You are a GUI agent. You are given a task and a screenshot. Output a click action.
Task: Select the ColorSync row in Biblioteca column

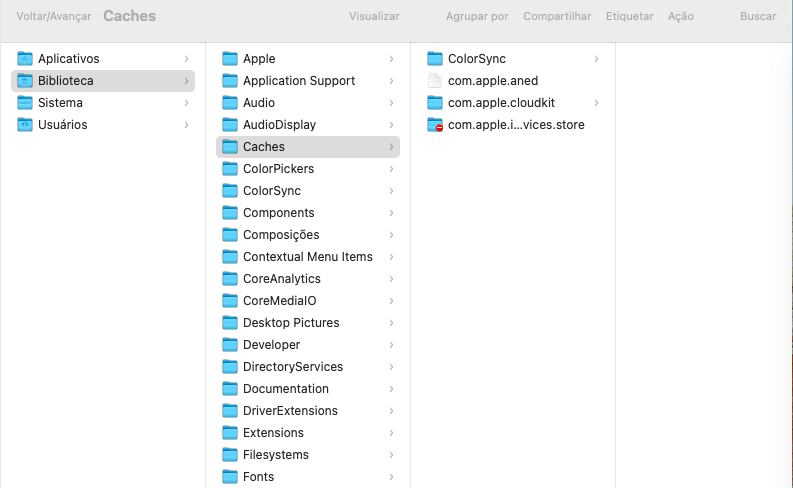(308, 191)
